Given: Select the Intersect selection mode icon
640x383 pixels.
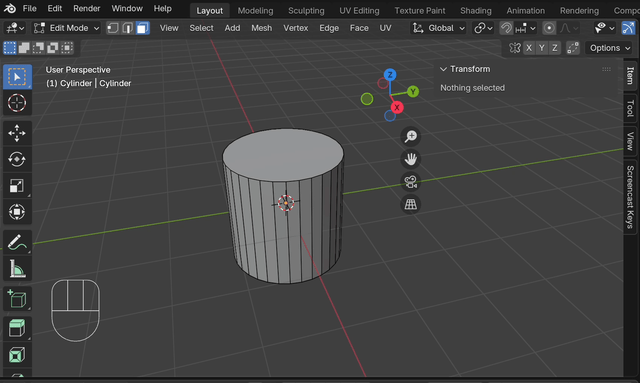Looking at the screenshot, I should (x=67, y=48).
